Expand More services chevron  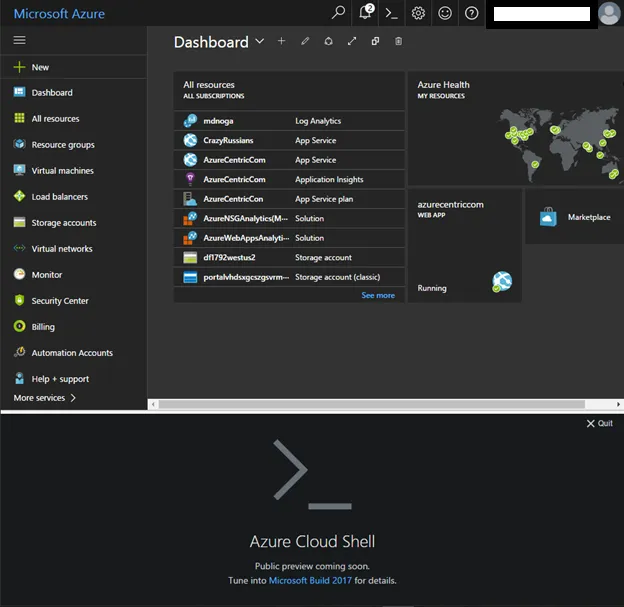(73, 398)
